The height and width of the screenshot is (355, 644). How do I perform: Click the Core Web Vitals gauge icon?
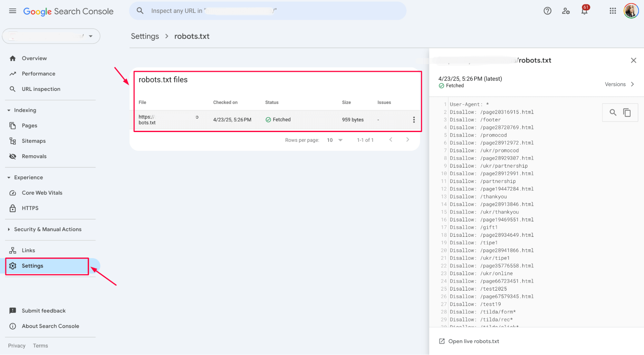pyautogui.click(x=13, y=193)
